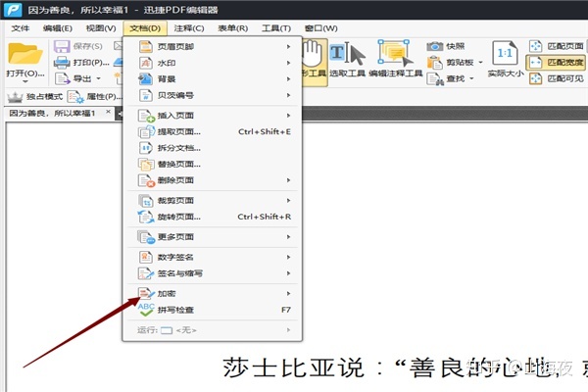Click the 打开(O)... folder button

25,62
